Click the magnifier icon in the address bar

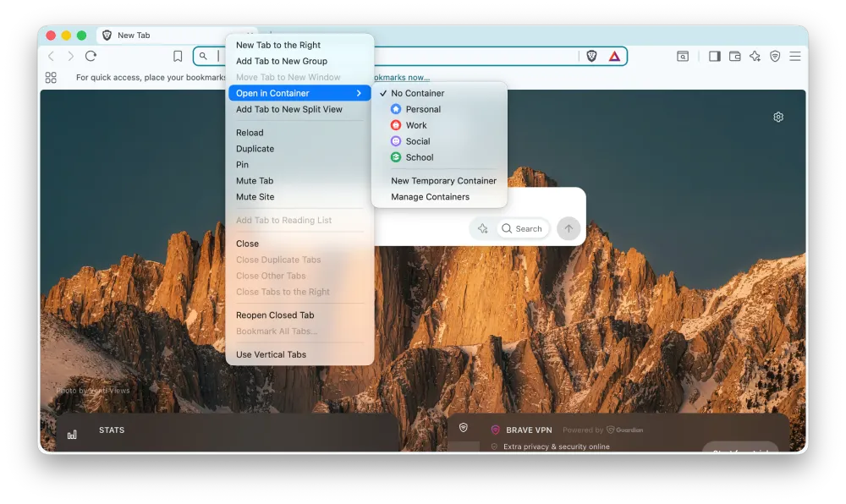point(203,56)
